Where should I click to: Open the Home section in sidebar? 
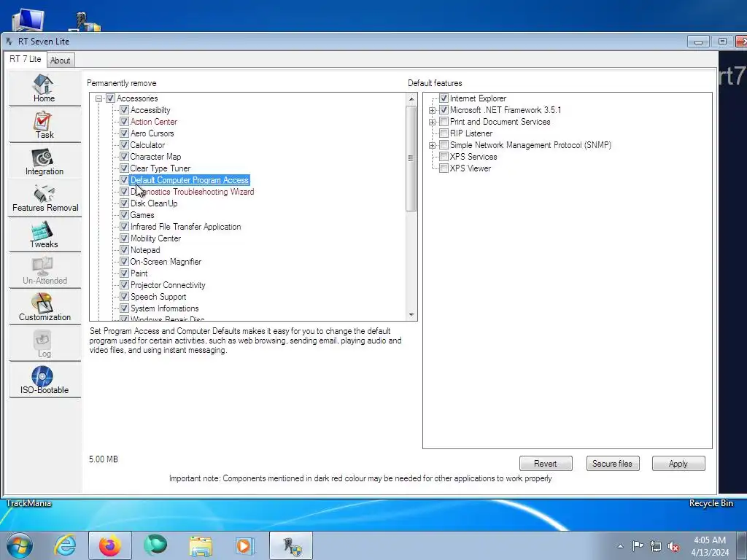click(44, 88)
